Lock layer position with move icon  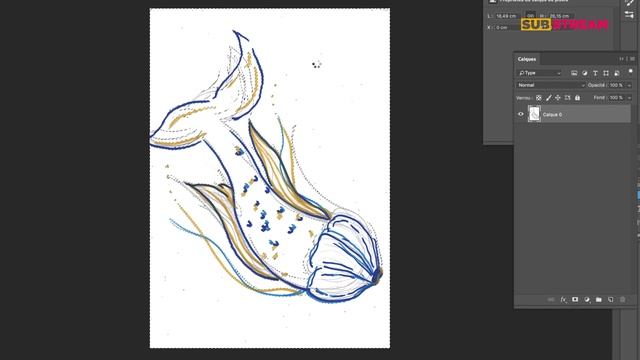click(558, 98)
